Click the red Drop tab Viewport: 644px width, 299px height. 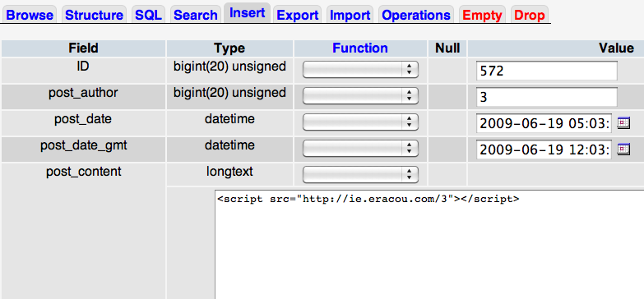point(530,15)
